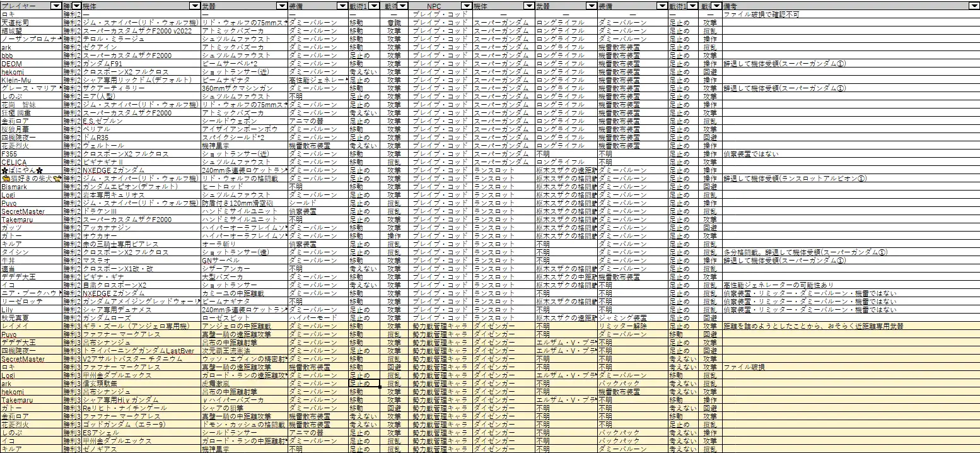Screen dimensions: 980x453
Task: Select the weapon cell GNサーベル
Action: 244,261
